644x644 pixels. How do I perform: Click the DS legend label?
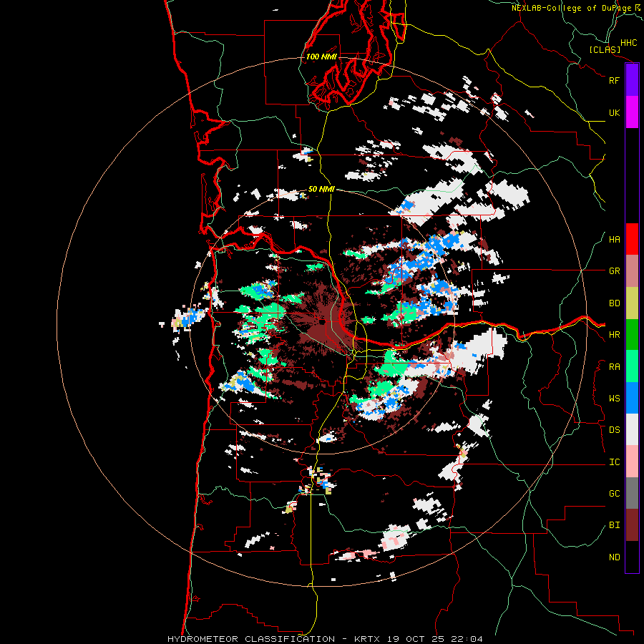pos(614,430)
